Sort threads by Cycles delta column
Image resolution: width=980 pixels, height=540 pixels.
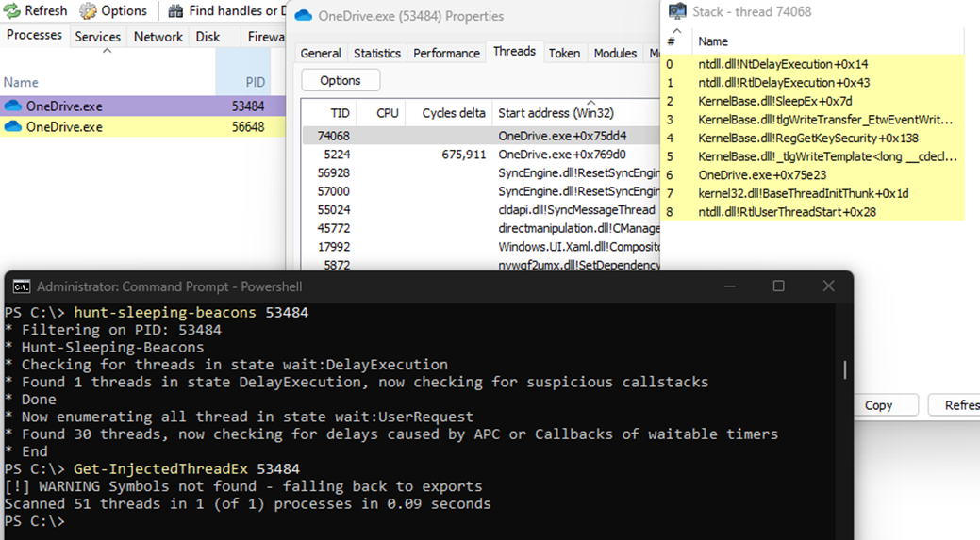(454, 113)
